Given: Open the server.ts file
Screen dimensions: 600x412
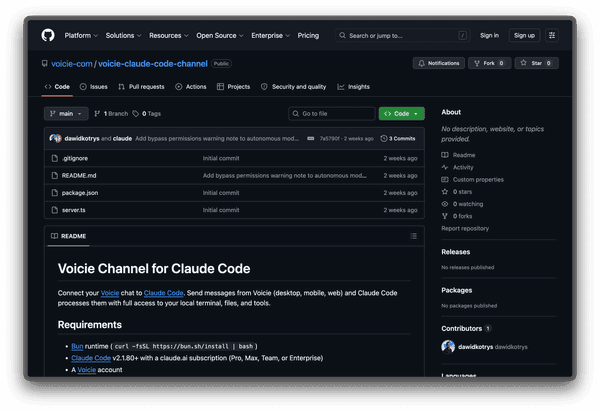Looking at the screenshot, I should coord(73,210).
